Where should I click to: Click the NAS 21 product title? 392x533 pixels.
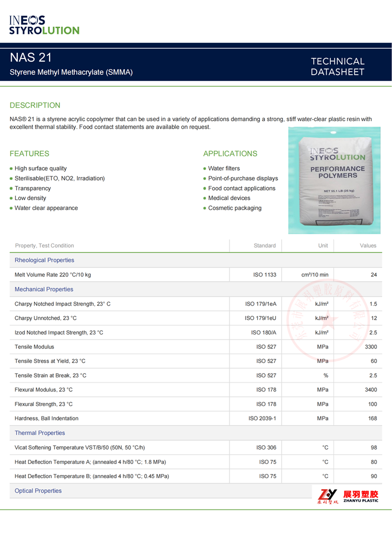coord(31,57)
